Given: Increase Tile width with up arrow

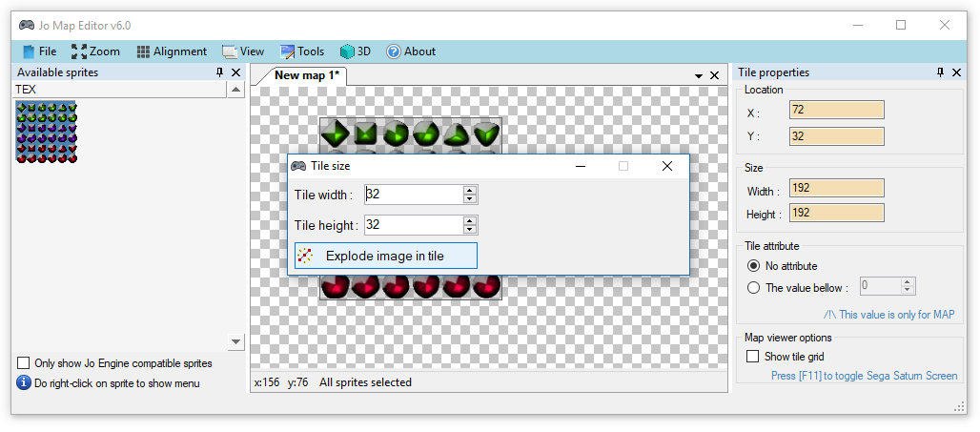Looking at the screenshot, I should pyautogui.click(x=470, y=190).
